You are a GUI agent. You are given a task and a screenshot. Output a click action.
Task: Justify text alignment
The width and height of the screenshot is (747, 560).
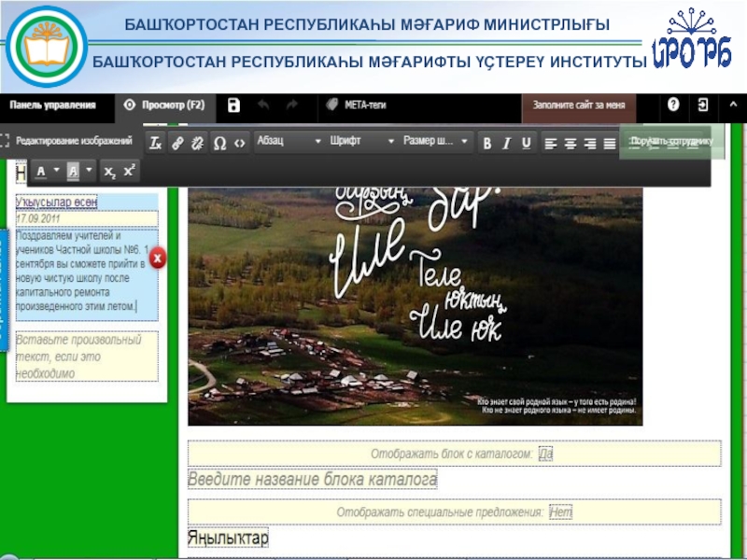tap(610, 143)
